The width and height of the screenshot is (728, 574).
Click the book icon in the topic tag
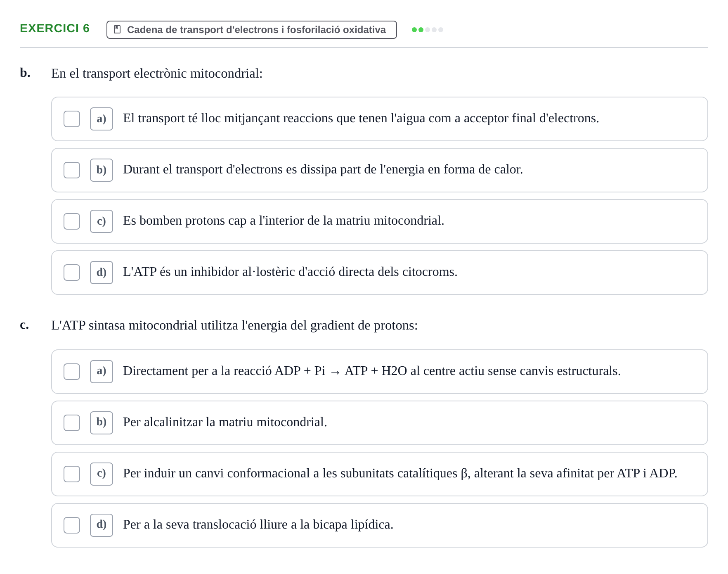click(x=117, y=30)
